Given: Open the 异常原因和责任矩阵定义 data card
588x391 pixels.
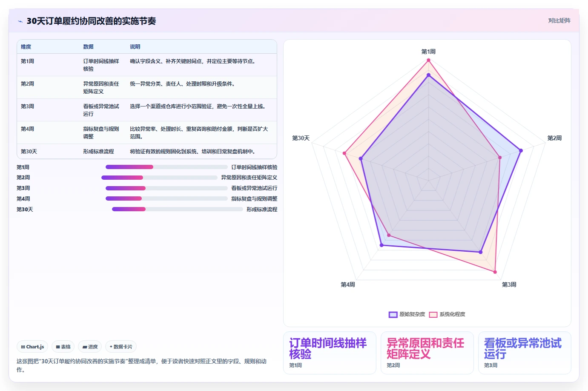Looking at the screenshot, I should [427, 353].
